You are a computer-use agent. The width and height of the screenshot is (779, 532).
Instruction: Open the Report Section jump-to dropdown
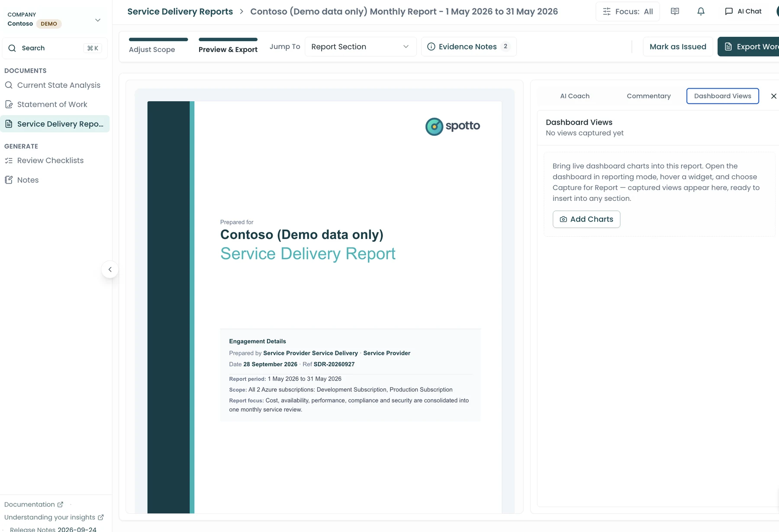point(361,47)
